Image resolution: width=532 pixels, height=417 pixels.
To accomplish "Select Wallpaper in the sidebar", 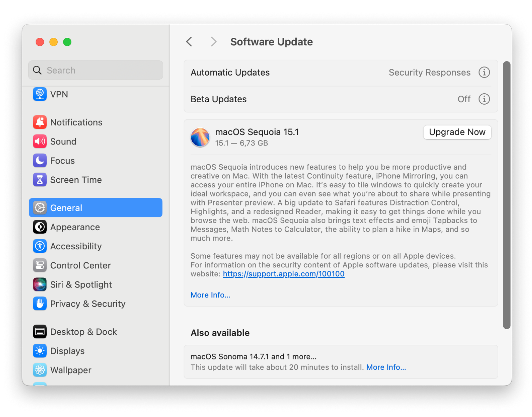I will click(x=95, y=370).
